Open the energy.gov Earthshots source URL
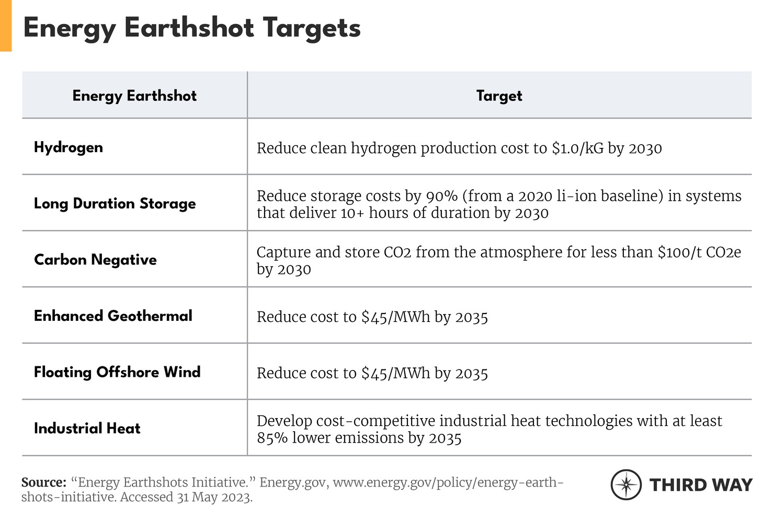Image resolution: width=774 pixels, height=532 pixels. pos(448,482)
